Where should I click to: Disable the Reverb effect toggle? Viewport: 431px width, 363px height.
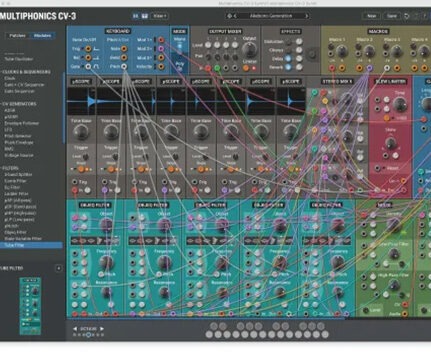point(289,67)
